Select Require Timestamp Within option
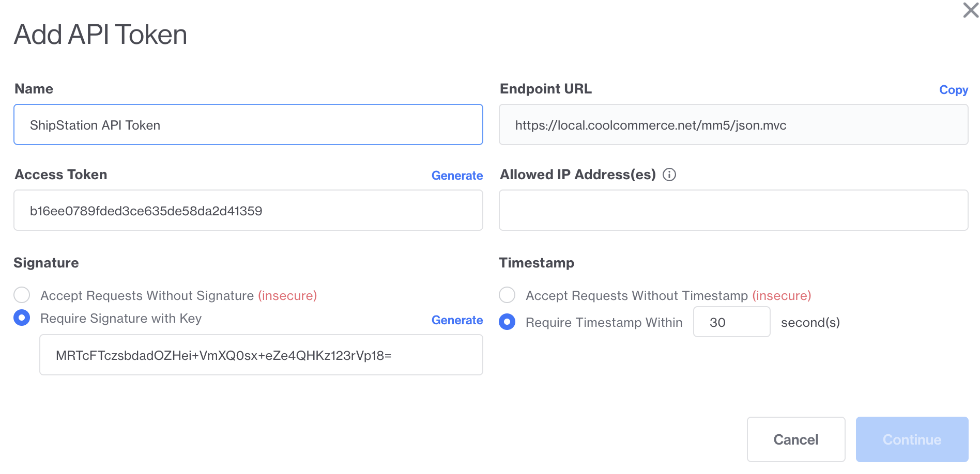This screenshot has width=980, height=474. click(507, 322)
